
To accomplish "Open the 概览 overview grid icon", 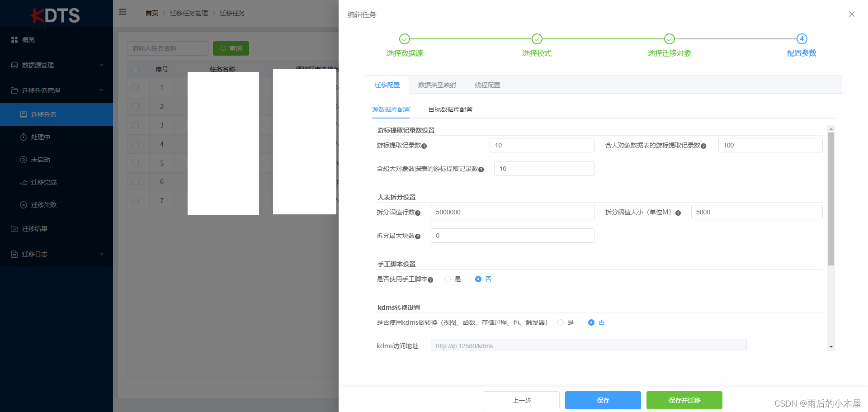I will (x=14, y=40).
